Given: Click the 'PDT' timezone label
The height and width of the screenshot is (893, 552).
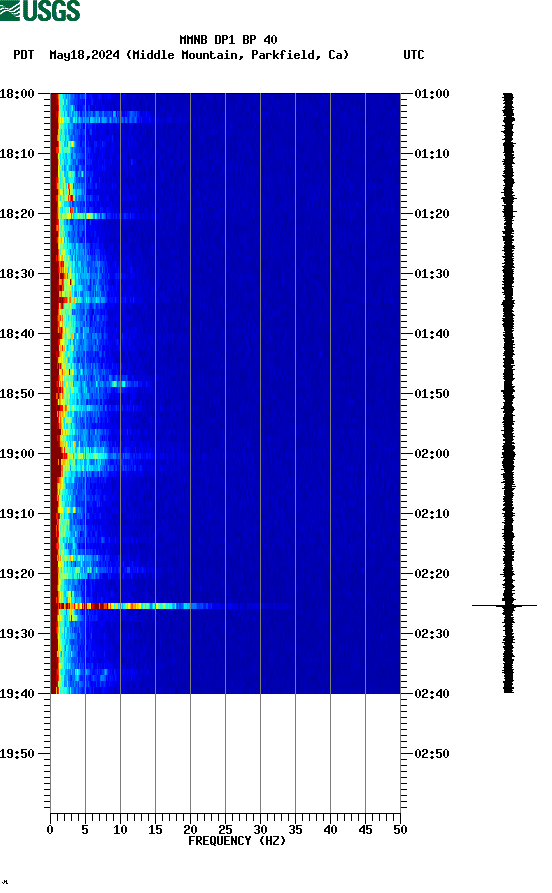Looking at the screenshot, I should [24, 55].
